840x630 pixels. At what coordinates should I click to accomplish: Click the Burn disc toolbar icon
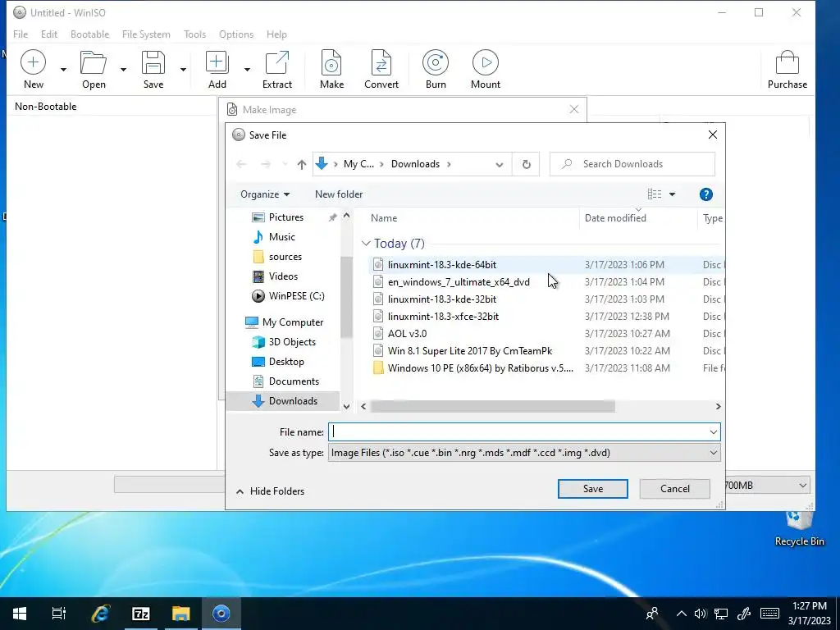436,62
